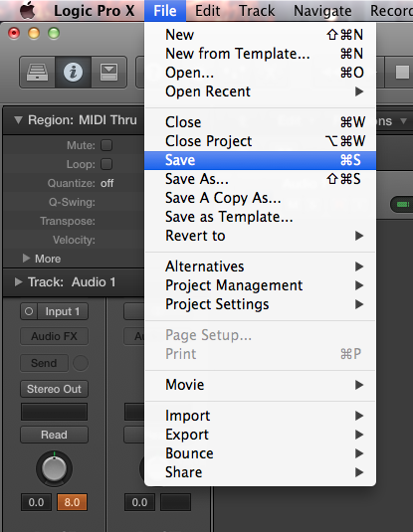Image resolution: width=413 pixels, height=532 pixels.
Task: Open the Library drawer icon
Action: pos(37,73)
